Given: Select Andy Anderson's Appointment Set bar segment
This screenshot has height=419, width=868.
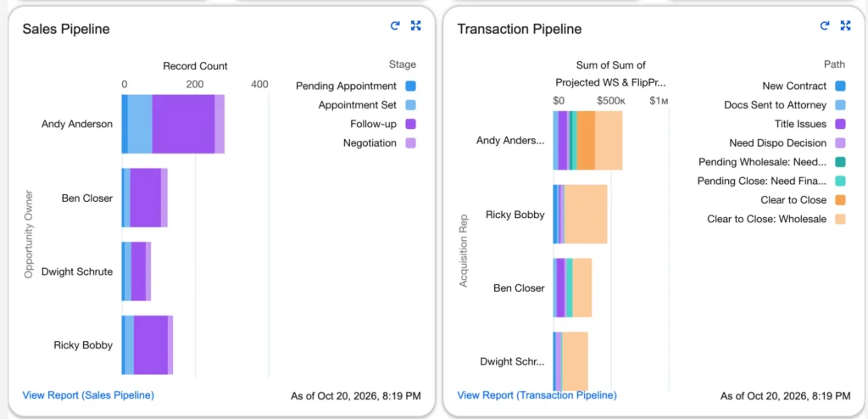Looking at the screenshot, I should (140, 124).
